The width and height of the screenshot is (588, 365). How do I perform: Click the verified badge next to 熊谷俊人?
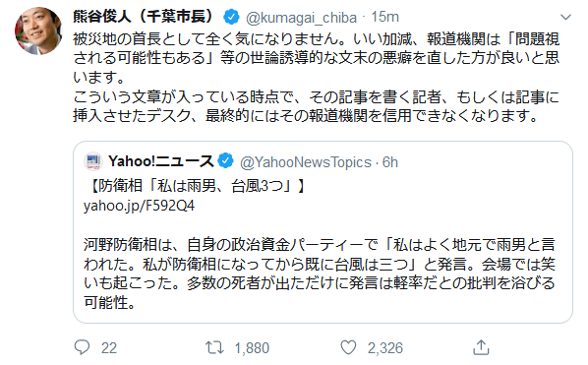pos(231,17)
